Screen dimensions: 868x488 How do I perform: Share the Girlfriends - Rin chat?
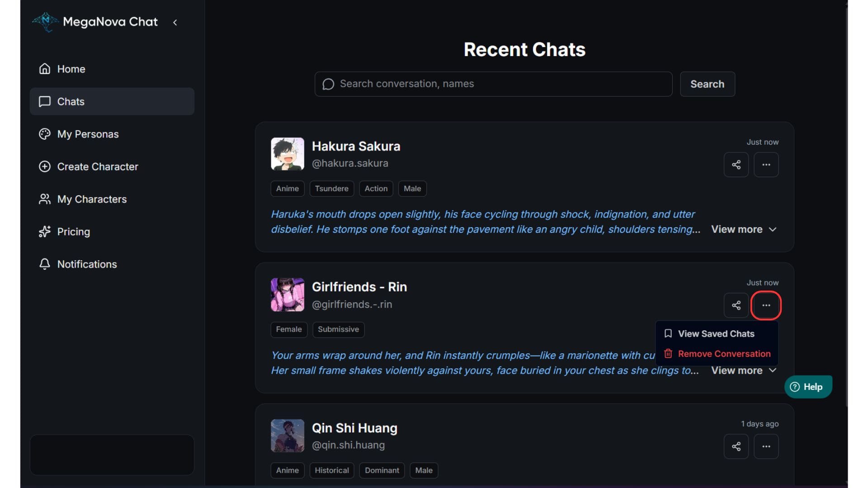pyautogui.click(x=736, y=305)
